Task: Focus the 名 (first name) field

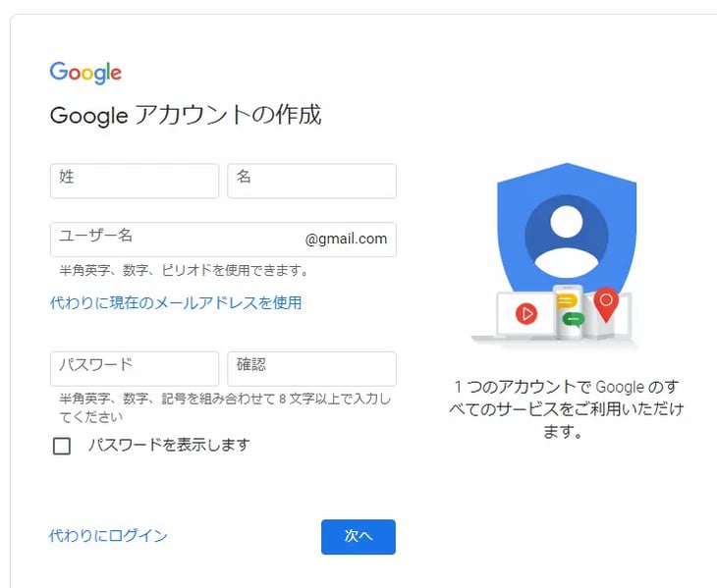Action: coord(311,182)
